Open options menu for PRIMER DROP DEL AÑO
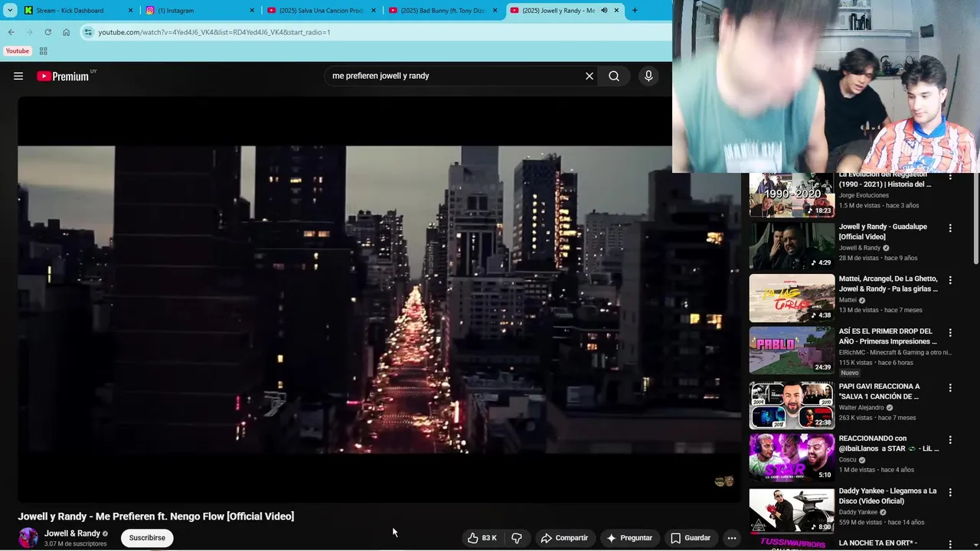980x551 pixels. coord(950,332)
